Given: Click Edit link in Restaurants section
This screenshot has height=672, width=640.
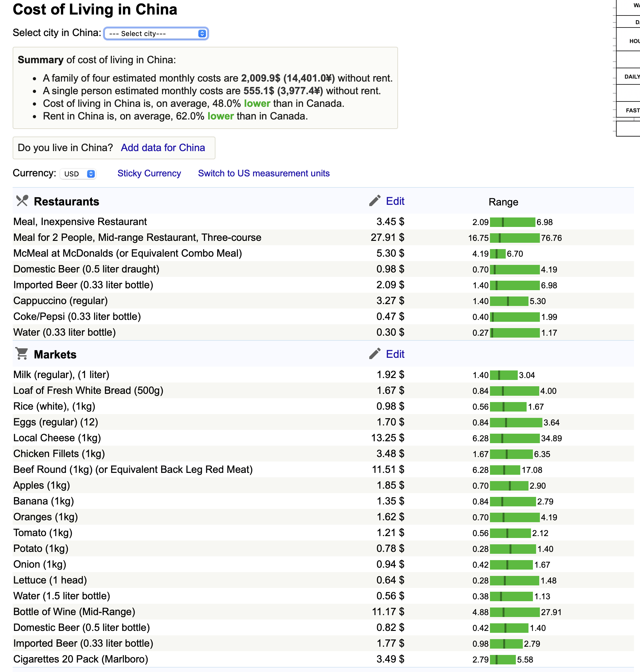Looking at the screenshot, I should [395, 201].
